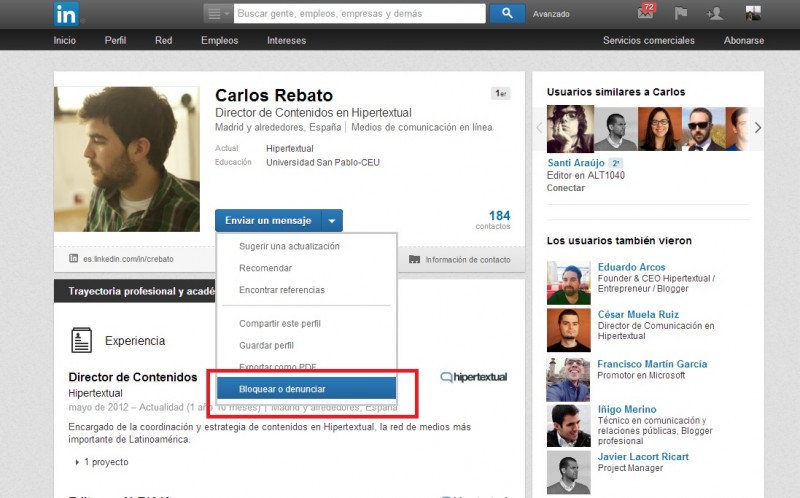Open Francisco Martín García profile link

[x=652, y=364]
